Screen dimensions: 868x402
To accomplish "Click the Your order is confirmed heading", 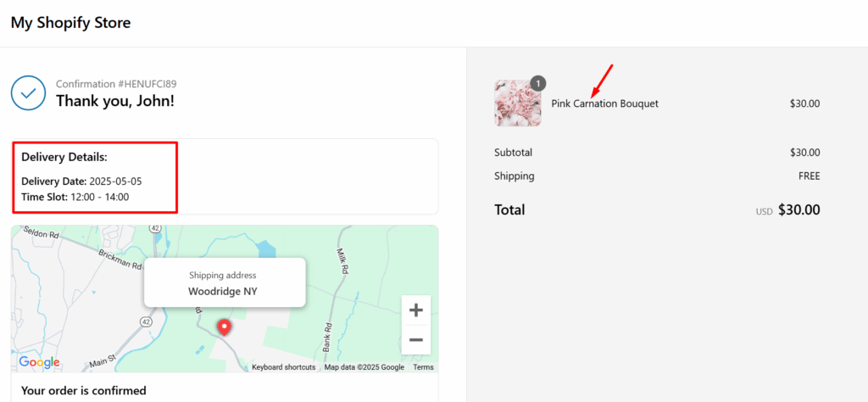I will [x=84, y=391].
